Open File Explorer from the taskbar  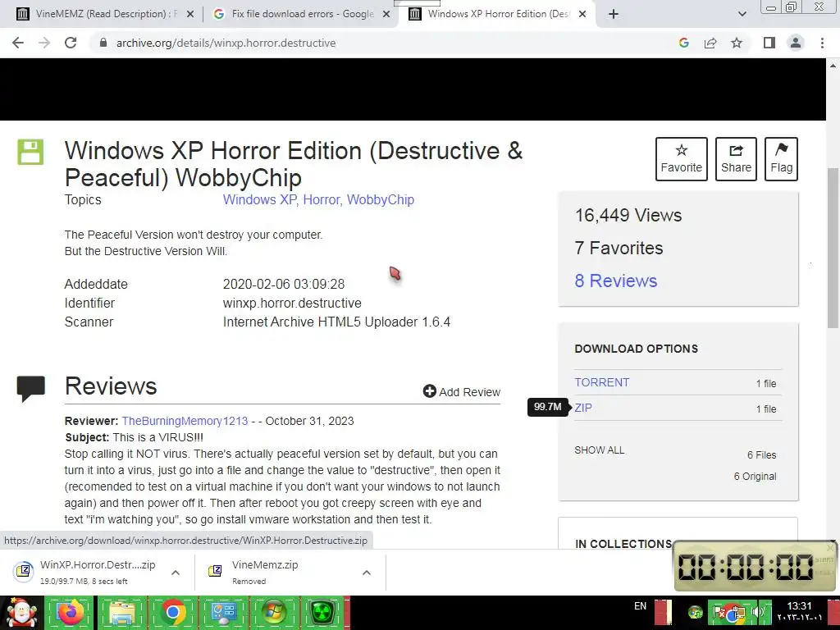click(121, 613)
